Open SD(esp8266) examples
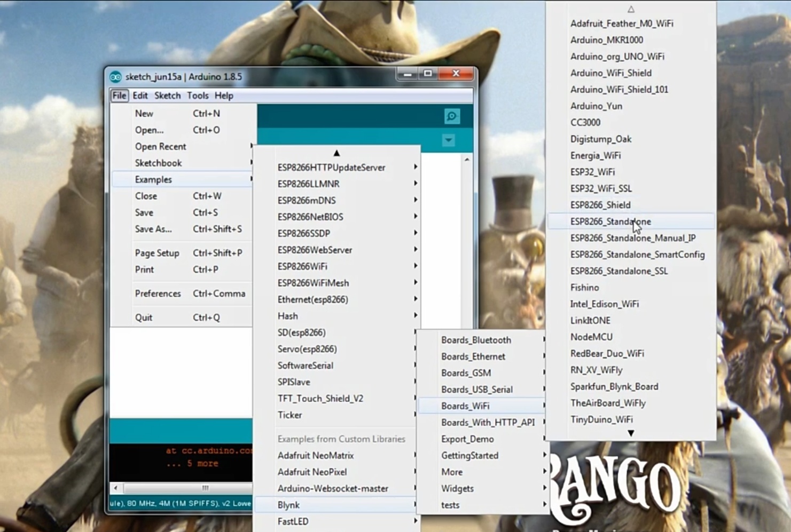The image size is (791, 532). point(335,332)
